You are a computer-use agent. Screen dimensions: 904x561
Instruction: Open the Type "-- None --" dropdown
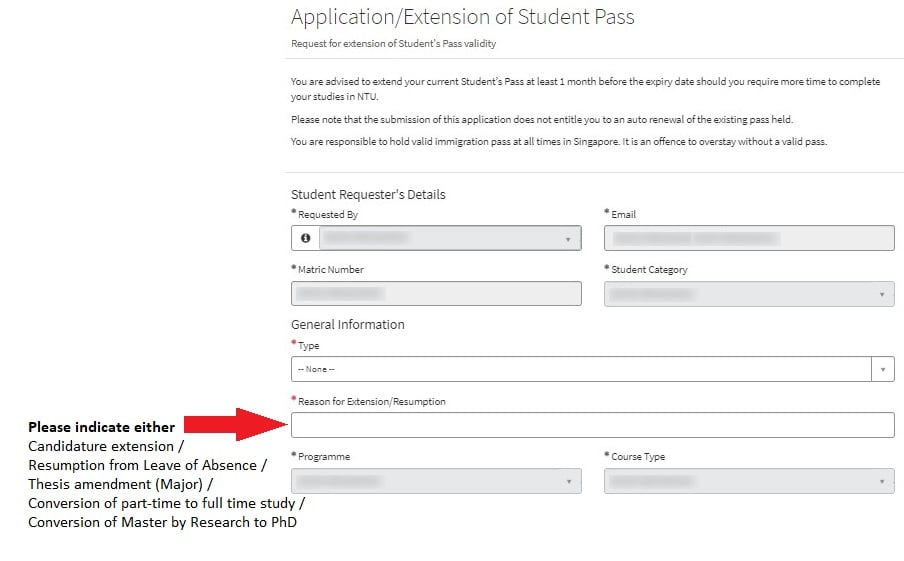[x=581, y=369]
